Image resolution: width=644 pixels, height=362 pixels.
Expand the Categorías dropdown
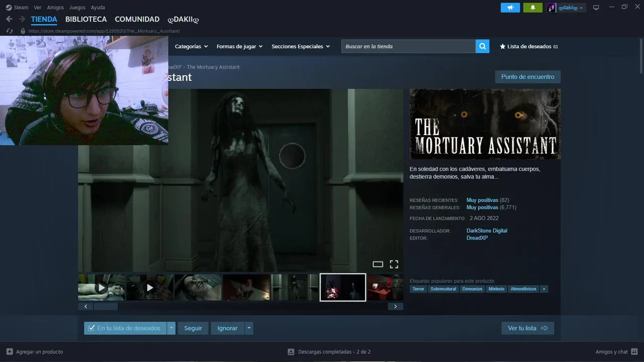(x=191, y=46)
